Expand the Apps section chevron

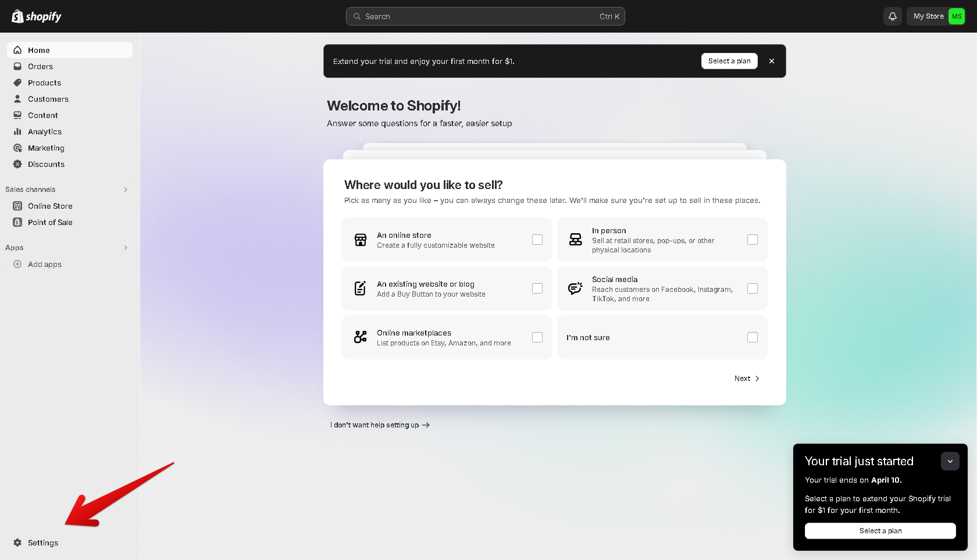coord(126,248)
